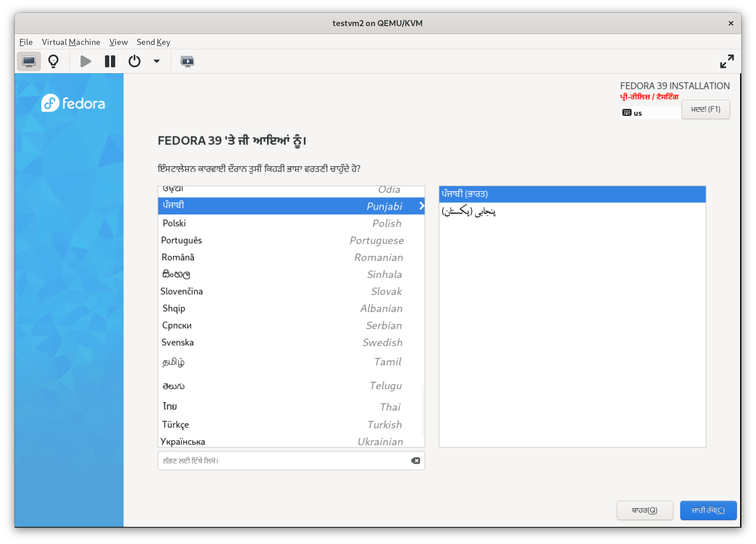Viewport: 756px width, 544px height.
Task: Choose the Punjabi (India) locale
Action: pos(572,194)
